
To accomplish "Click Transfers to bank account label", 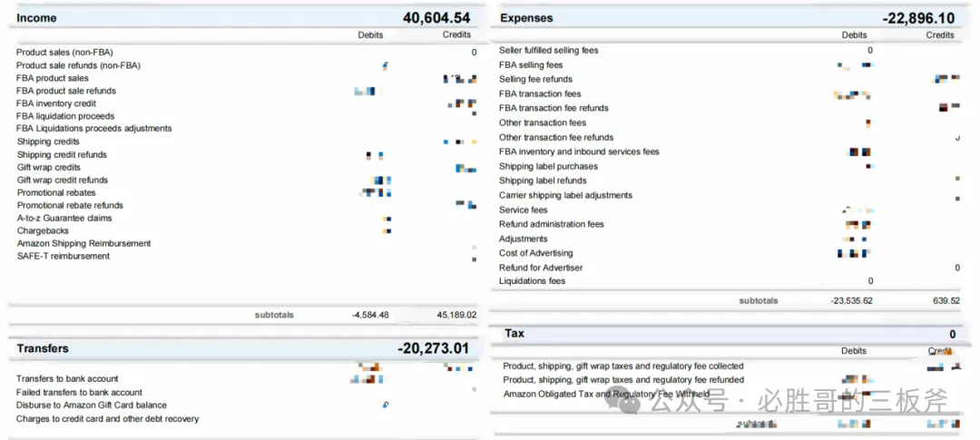I will [x=67, y=378].
